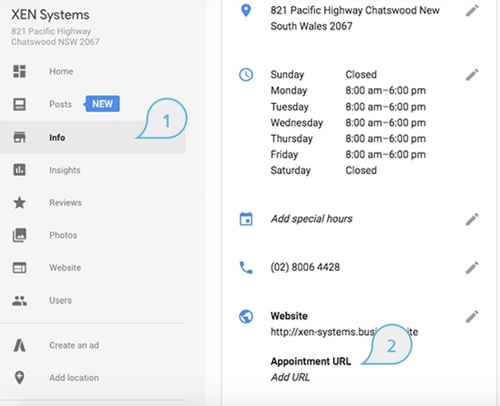
Task: Edit special hours with pencil icon
Action: coord(472,219)
